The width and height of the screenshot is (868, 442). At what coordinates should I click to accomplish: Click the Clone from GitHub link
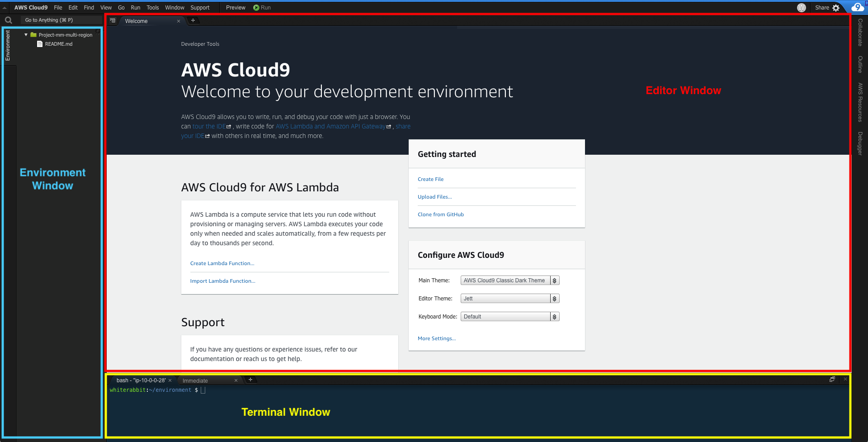pyautogui.click(x=441, y=214)
